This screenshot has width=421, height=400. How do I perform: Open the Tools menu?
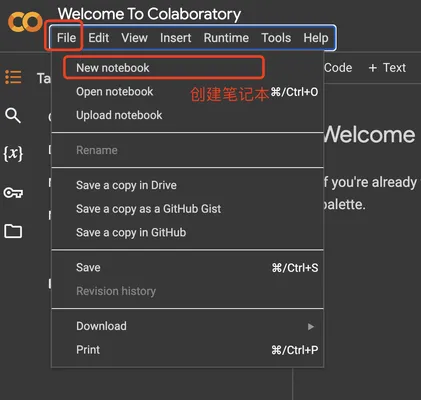coord(276,38)
